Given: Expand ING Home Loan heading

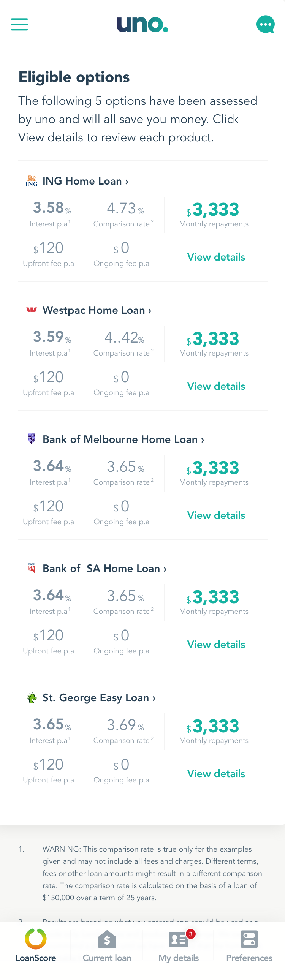Looking at the screenshot, I should [x=85, y=181].
